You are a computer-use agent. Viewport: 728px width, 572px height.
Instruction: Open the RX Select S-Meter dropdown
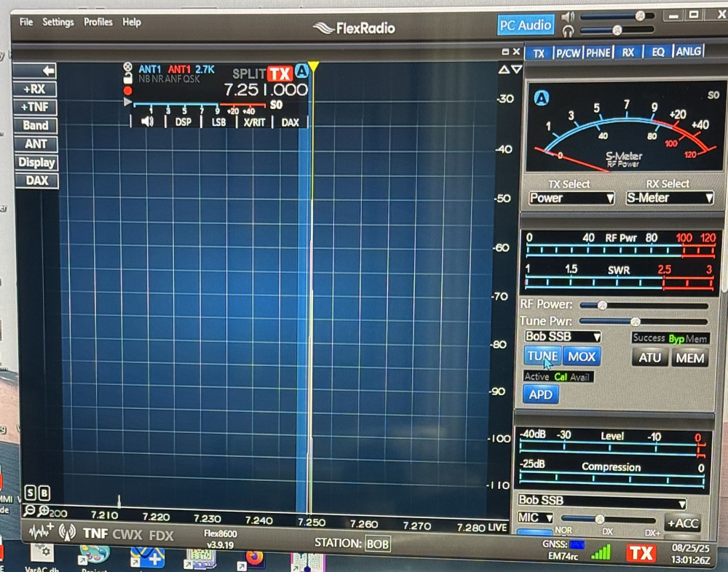[669, 198]
